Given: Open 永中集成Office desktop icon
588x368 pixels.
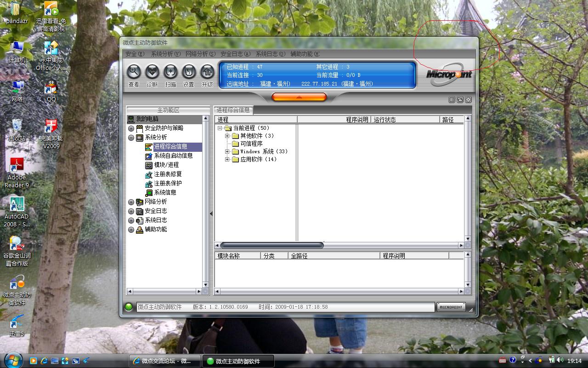Looking at the screenshot, I should click(51, 56).
